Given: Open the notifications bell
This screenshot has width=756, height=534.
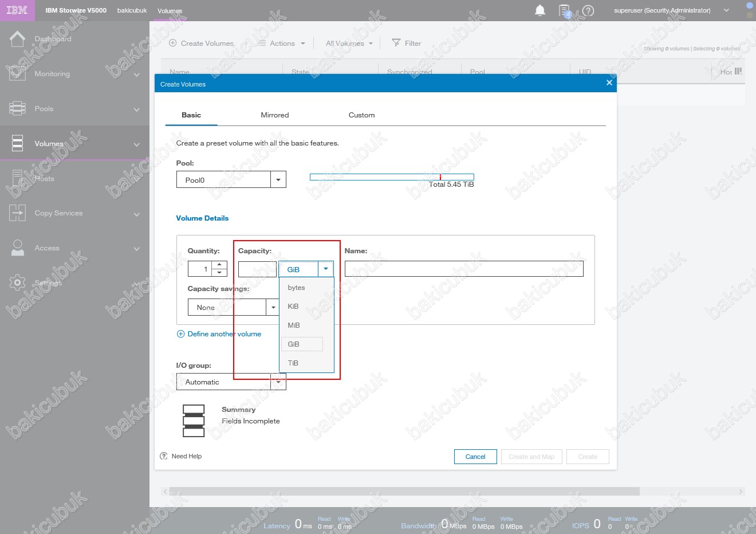Looking at the screenshot, I should point(540,10).
